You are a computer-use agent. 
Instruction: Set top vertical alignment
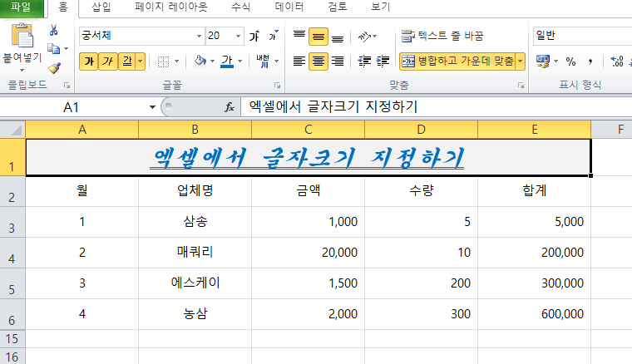(299, 37)
